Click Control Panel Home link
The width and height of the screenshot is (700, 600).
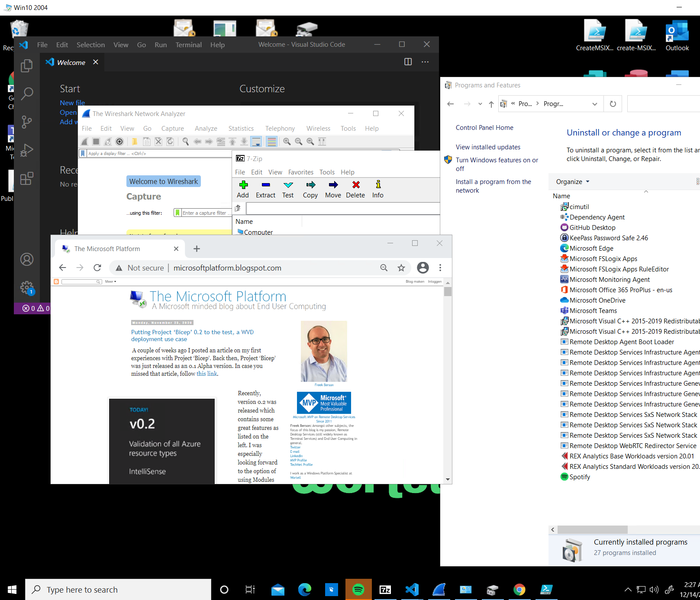point(484,128)
